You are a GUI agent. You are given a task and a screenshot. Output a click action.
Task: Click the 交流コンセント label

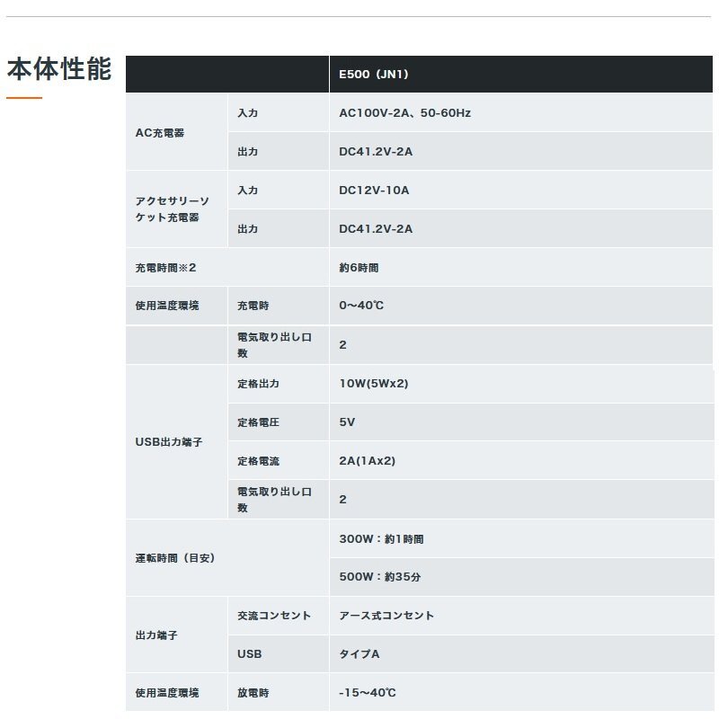coord(274,616)
